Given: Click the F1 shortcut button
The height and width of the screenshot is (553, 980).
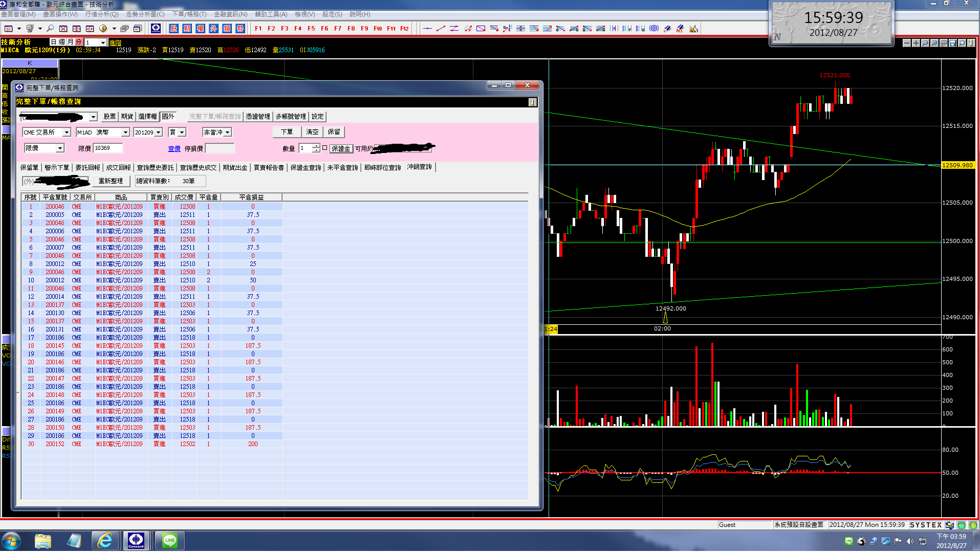Looking at the screenshot, I should (x=258, y=29).
